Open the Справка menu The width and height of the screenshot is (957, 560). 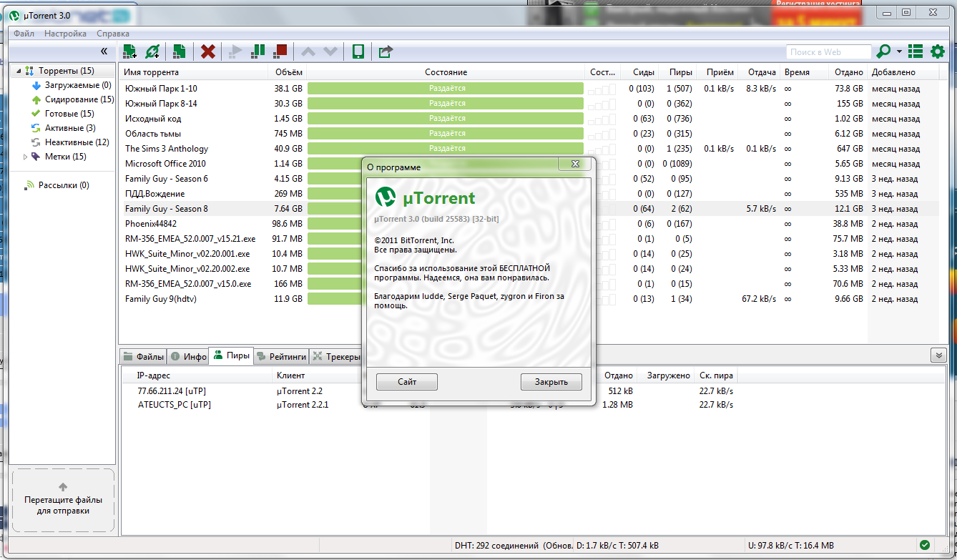pyautogui.click(x=113, y=34)
